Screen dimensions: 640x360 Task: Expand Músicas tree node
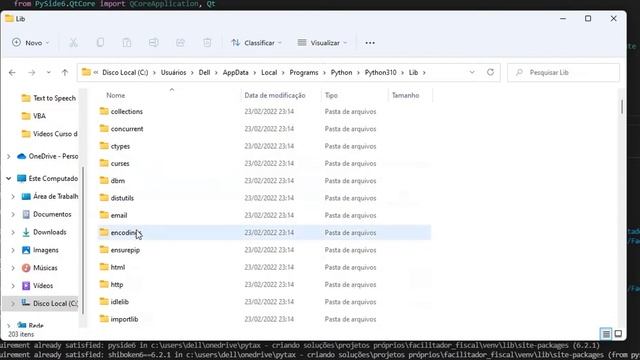13,268
